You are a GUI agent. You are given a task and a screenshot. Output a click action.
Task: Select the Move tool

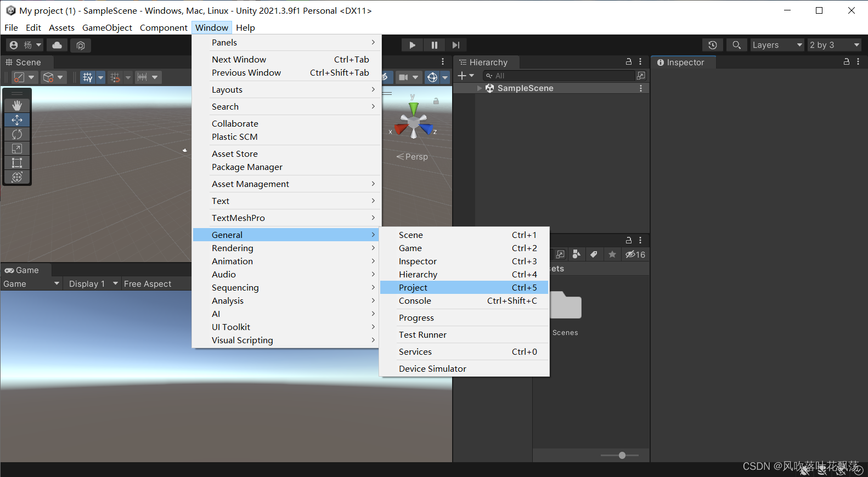click(x=17, y=120)
